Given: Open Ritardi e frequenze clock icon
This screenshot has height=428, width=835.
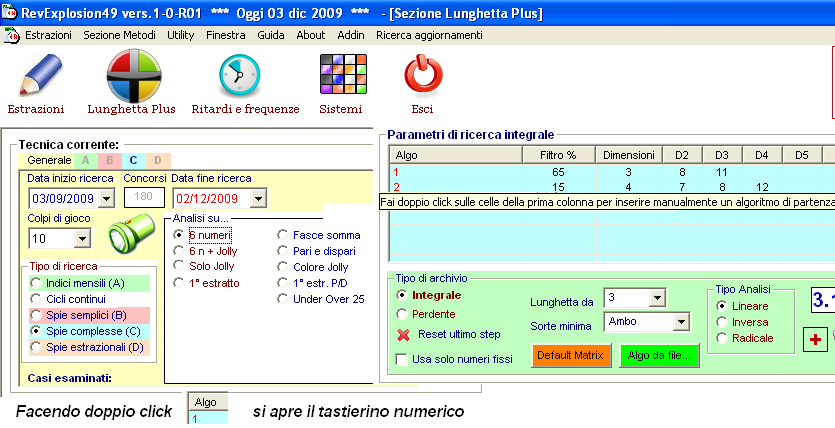Looking at the screenshot, I should coord(240,76).
